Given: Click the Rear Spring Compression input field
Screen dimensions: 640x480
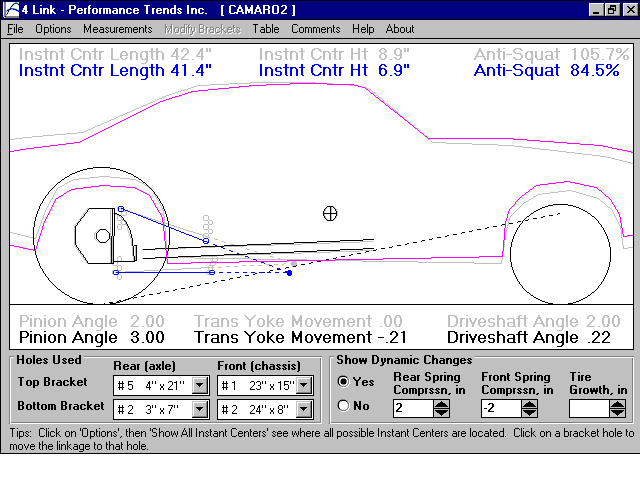Looking at the screenshot, I should (x=413, y=408).
